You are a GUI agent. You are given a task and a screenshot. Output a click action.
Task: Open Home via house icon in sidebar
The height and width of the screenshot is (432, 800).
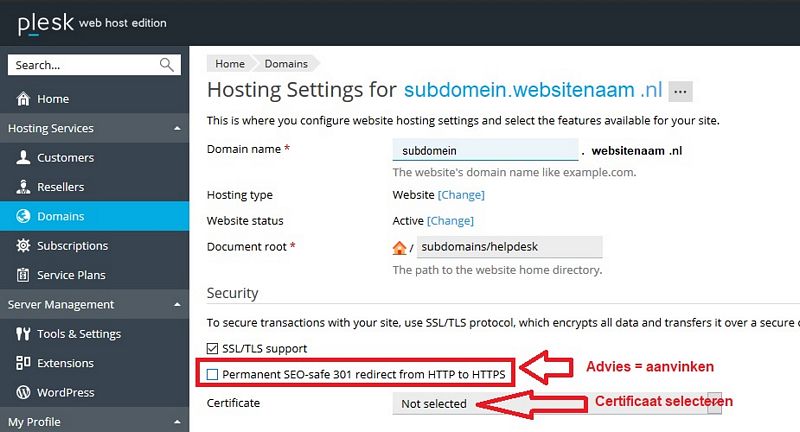point(23,98)
